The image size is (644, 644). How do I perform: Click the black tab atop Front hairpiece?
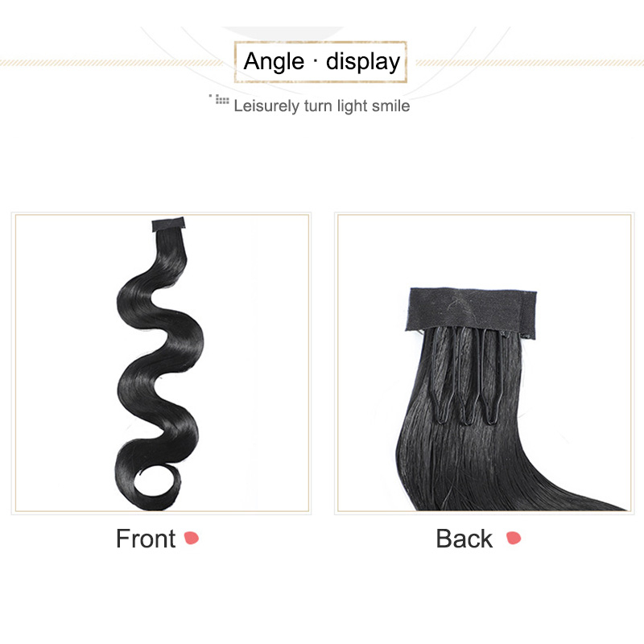coord(168,225)
